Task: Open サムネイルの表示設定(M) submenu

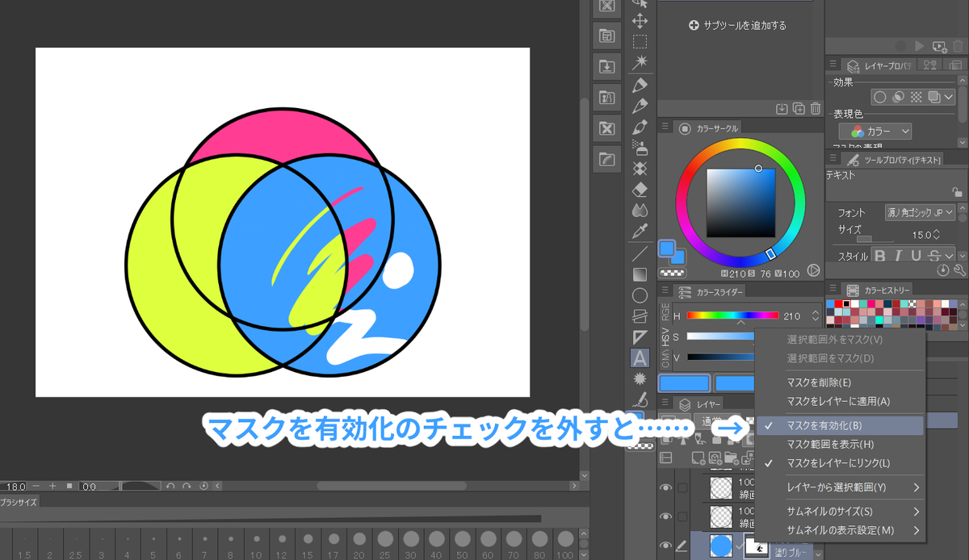Action: click(x=840, y=530)
